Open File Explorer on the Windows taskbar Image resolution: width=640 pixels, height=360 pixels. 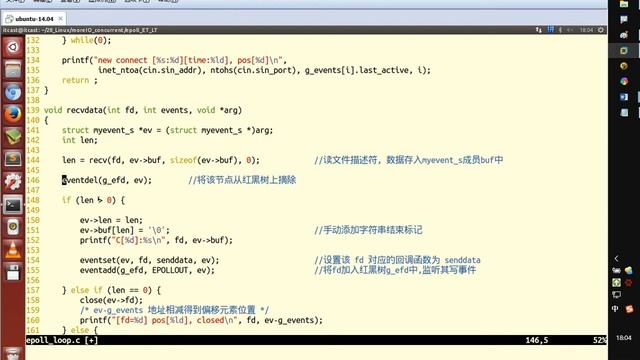coord(624,4)
